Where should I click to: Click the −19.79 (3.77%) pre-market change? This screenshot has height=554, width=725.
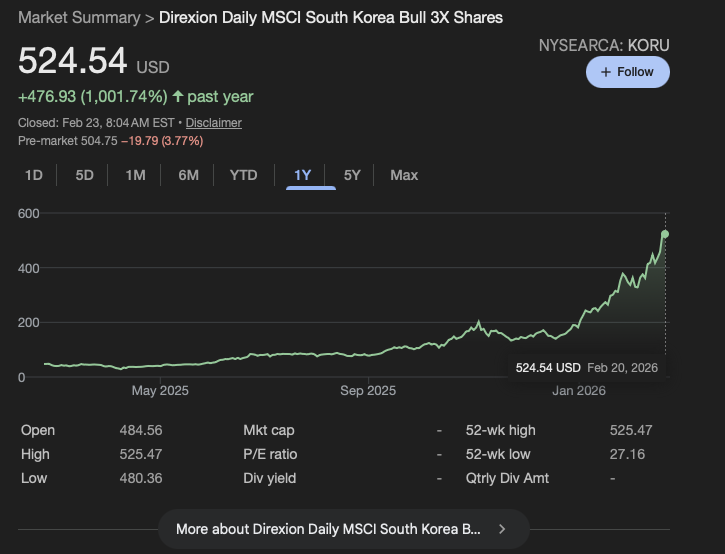click(162, 141)
